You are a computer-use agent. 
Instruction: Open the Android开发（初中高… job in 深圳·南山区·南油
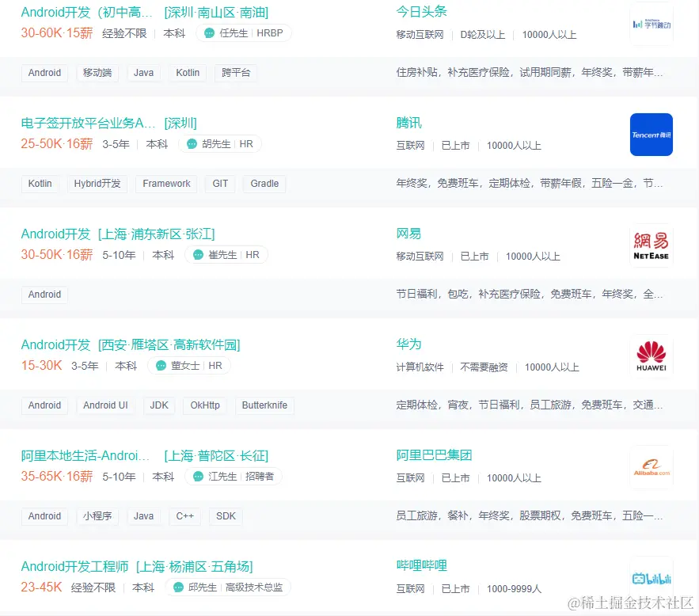144,13
